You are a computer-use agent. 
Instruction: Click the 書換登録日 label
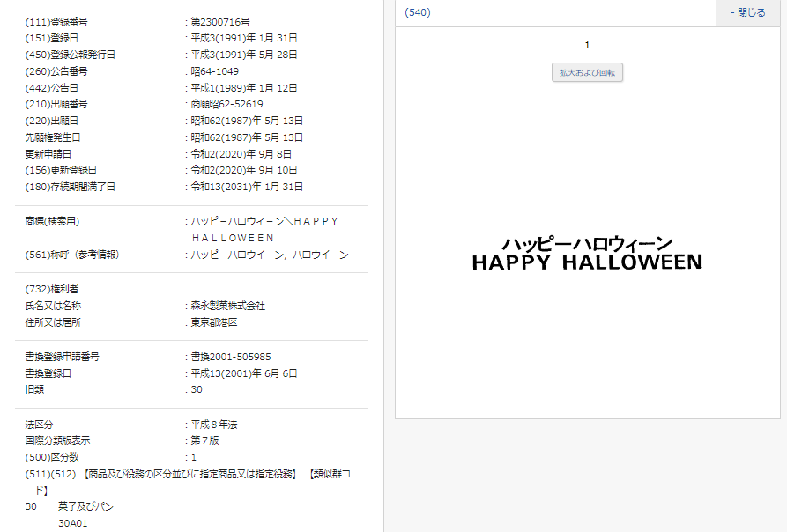click(48, 373)
